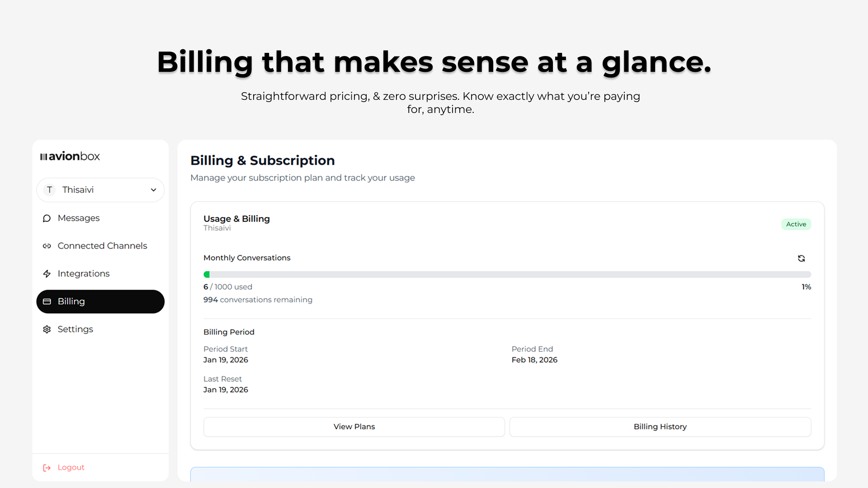Screen dimensions: 868x488
Task: Open Billing History
Action: tap(660, 427)
